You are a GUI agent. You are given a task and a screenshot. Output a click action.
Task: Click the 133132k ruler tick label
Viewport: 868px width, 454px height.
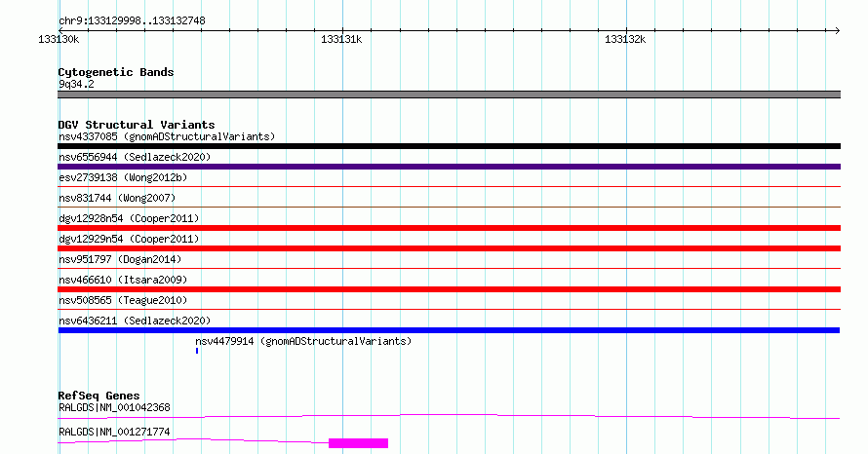click(625, 39)
